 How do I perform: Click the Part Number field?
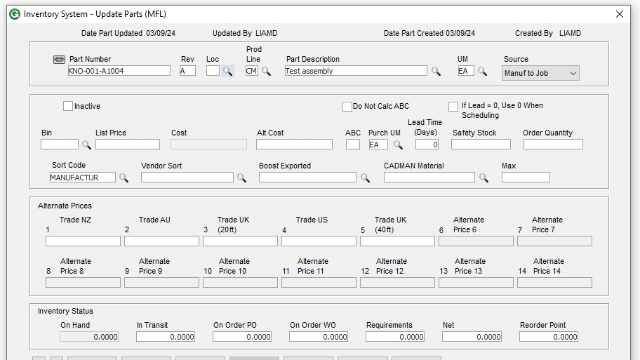point(119,71)
